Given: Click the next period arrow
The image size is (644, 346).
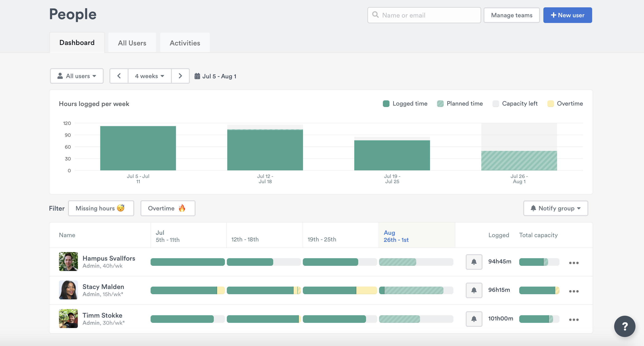Looking at the screenshot, I should click(x=180, y=76).
